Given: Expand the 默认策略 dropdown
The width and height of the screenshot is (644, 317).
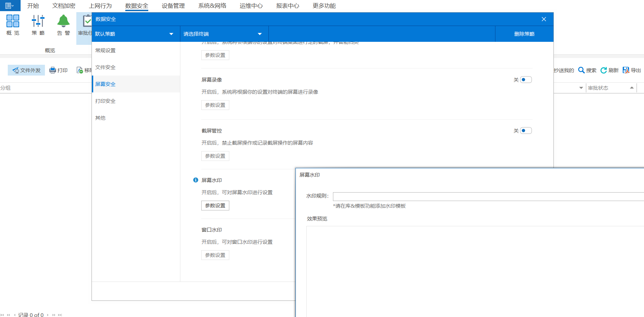Looking at the screenshot, I should click(171, 34).
